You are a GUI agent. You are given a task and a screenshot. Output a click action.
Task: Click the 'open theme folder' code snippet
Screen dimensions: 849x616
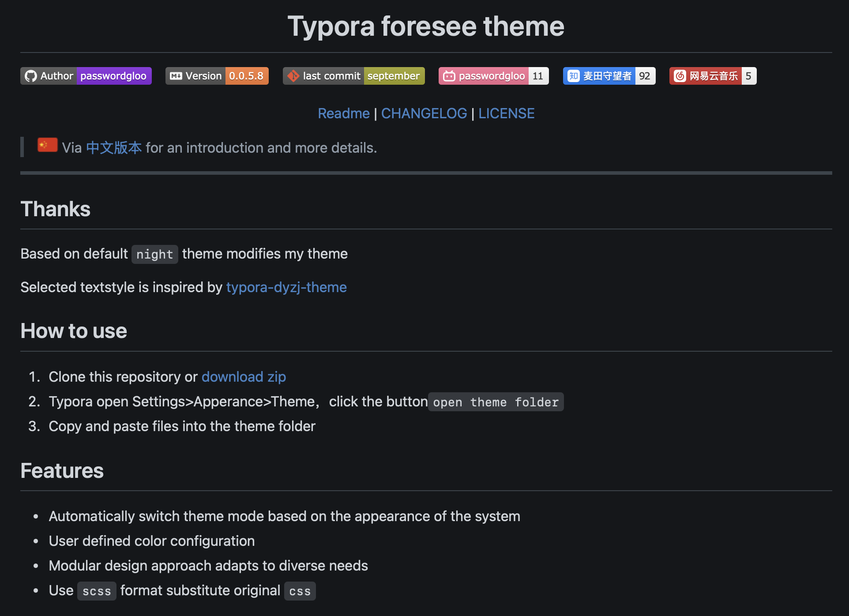tap(496, 402)
